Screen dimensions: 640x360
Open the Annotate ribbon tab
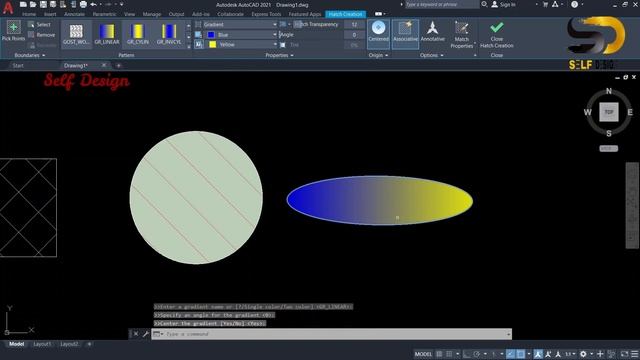click(74, 14)
